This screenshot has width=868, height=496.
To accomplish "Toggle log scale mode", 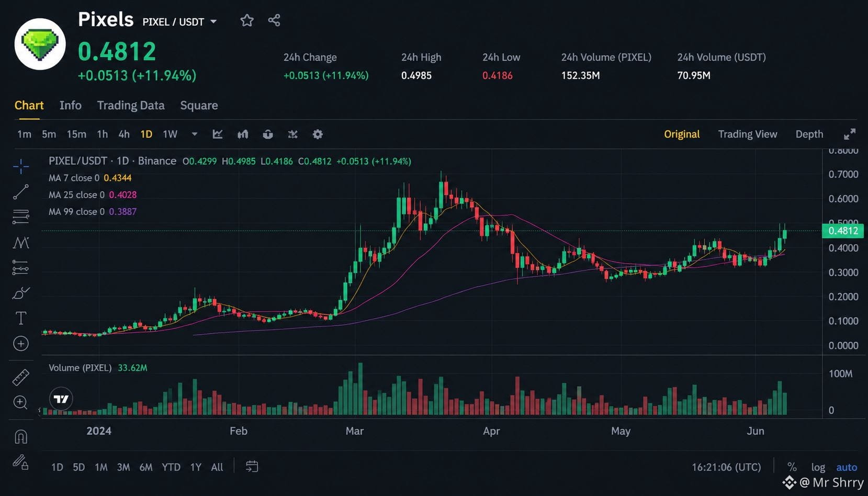I will click(x=818, y=467).
